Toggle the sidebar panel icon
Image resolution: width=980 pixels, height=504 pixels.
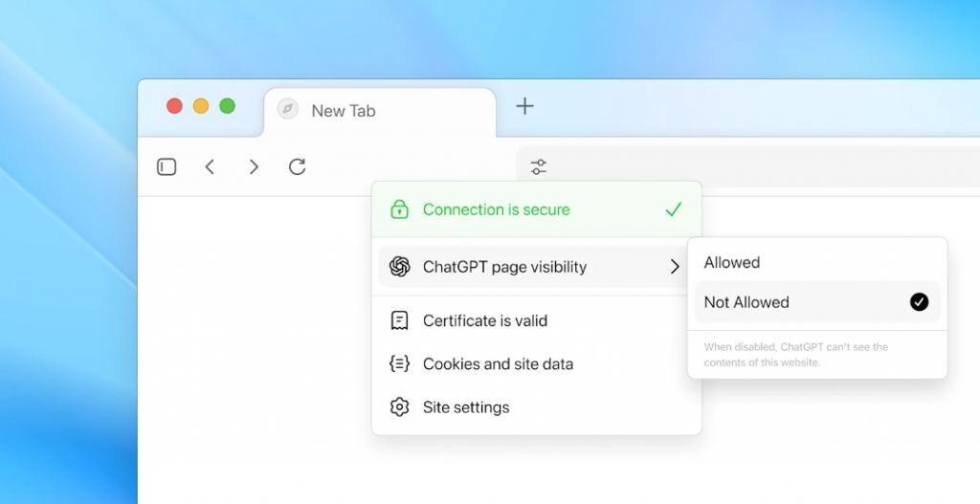167,166
